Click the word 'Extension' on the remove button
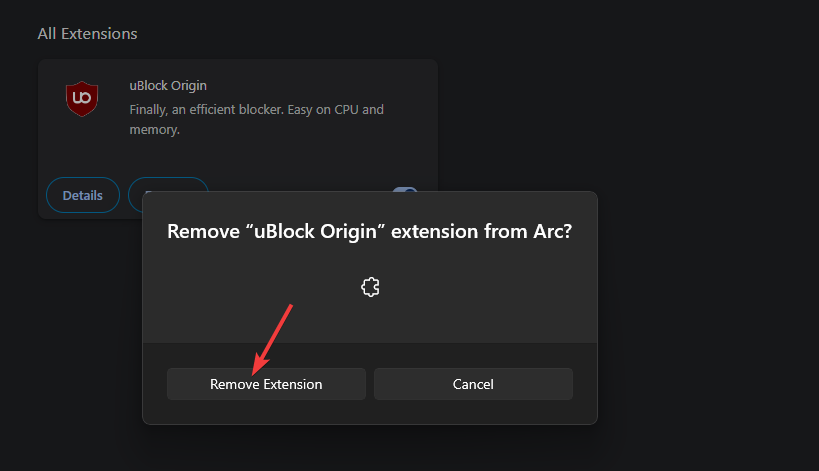The image size is (819, 471). (x=292, y=384)
